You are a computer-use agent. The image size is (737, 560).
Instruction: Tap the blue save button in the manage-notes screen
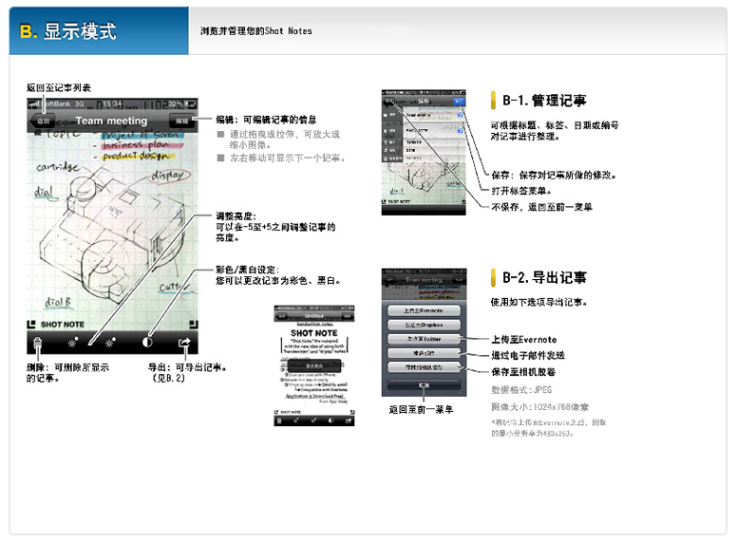click(x=460, y=100)
